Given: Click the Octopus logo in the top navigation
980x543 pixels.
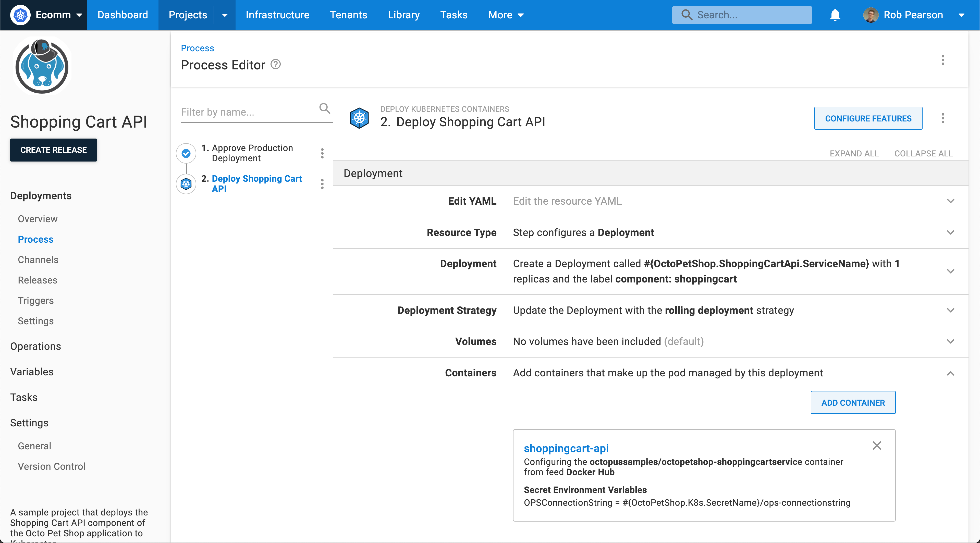Looking at the screenshot, I should [20, 15].
